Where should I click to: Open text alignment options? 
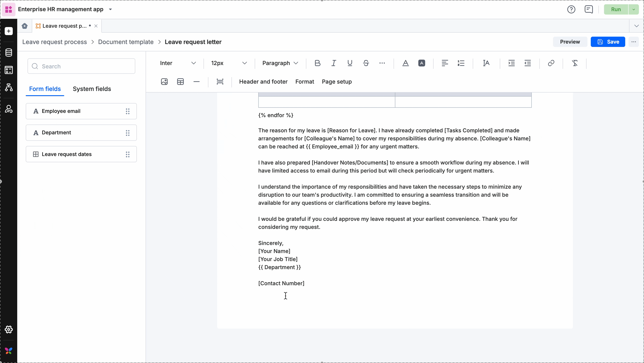445,63
